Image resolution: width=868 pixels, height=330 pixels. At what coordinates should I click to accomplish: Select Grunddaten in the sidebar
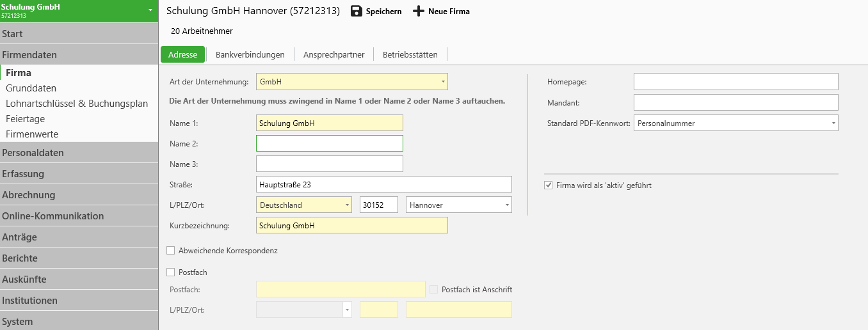coord(31,88)
